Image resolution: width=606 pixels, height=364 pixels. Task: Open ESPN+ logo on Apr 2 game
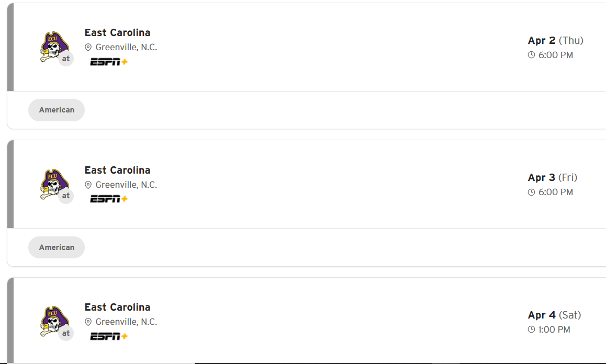coord(109,62)
